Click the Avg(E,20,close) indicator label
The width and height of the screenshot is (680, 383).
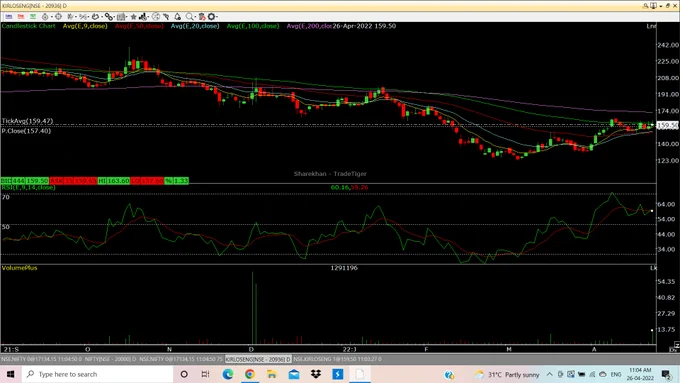pos(195,26)
